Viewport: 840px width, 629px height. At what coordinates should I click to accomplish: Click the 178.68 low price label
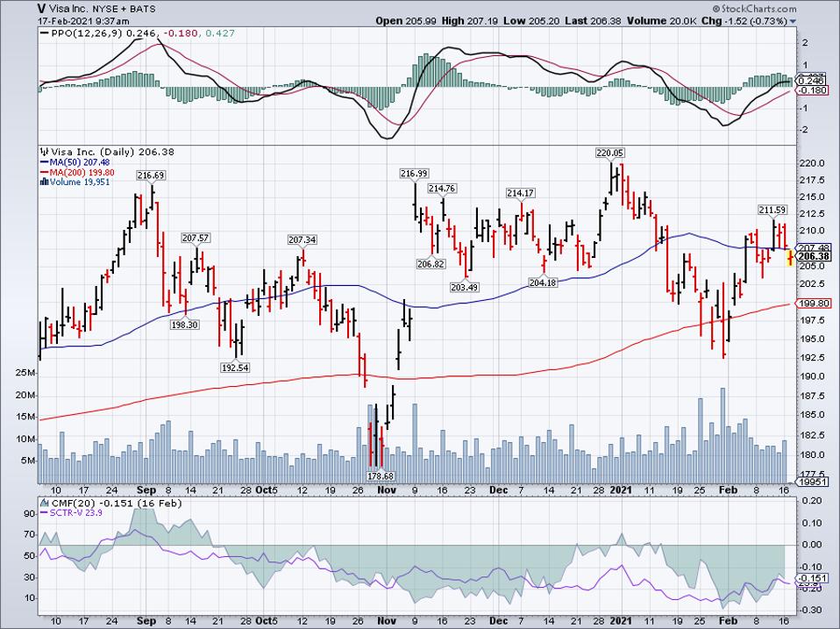click(x=380, y=475)
